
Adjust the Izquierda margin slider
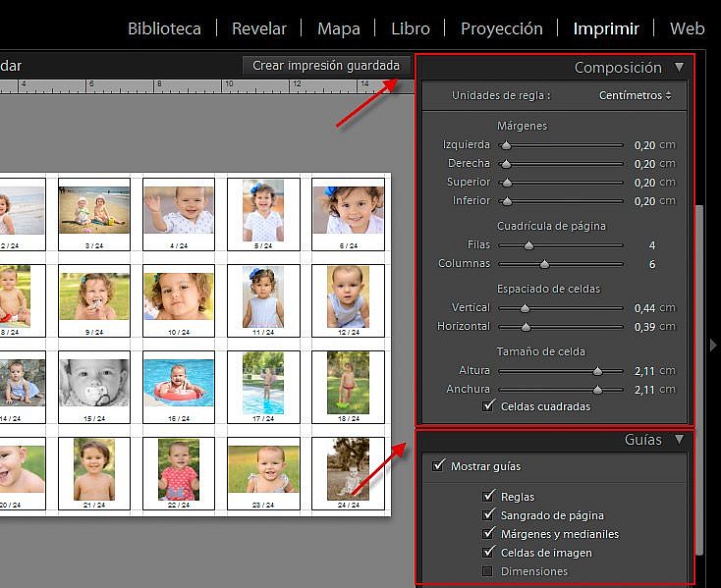(x=561, y=145)
